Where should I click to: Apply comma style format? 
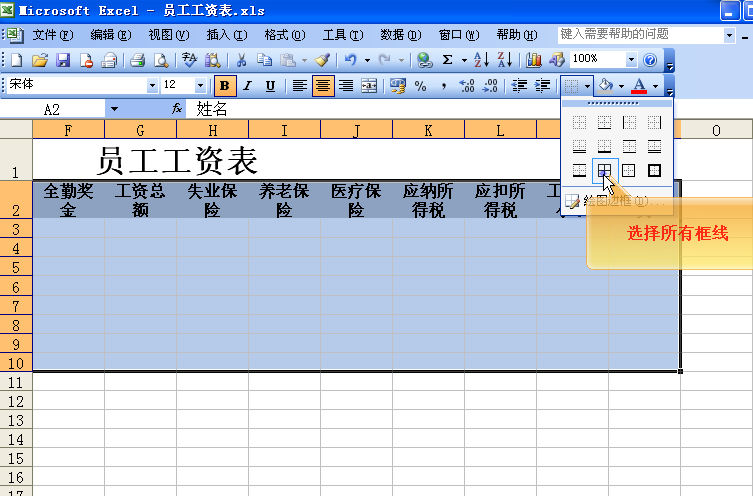444,86
